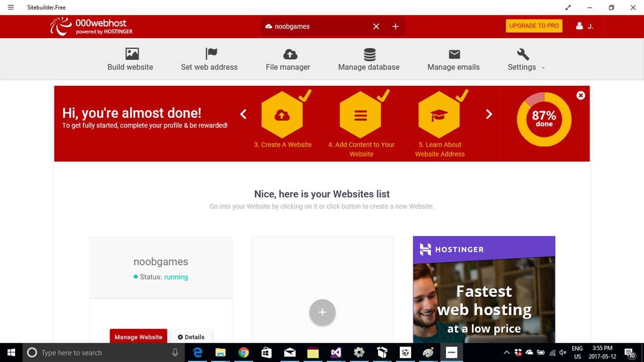Click the 87% done progress ring
The image size is (644, 362).
click(544, 119)
